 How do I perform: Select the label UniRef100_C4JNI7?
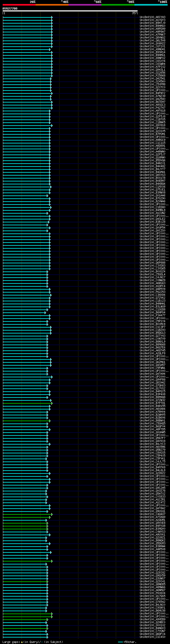point(152,277)
